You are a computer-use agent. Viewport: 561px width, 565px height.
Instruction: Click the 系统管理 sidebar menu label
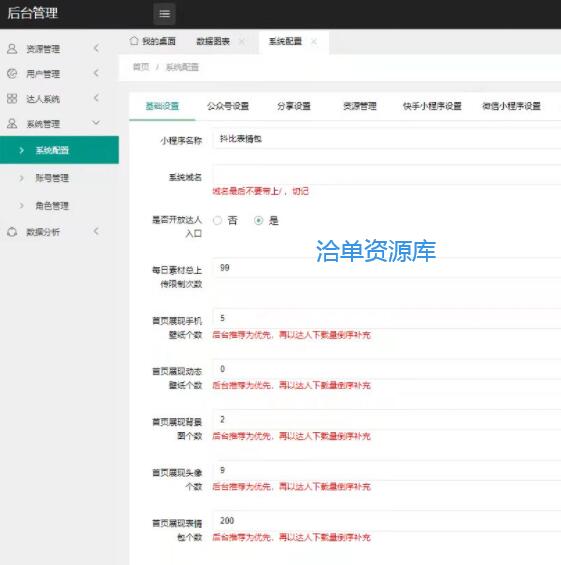click(43, 124)
